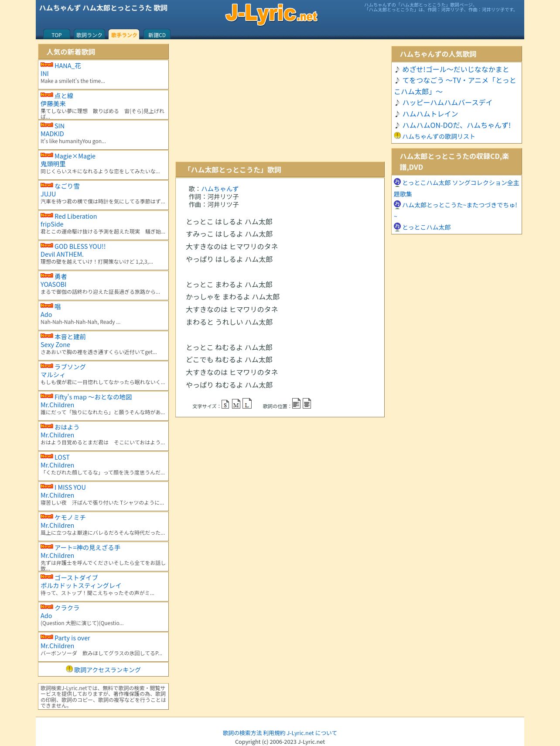This screenshot has height=746, width=560.
Task: Open 利用規約 footer link
Action: tap(274, 733)
